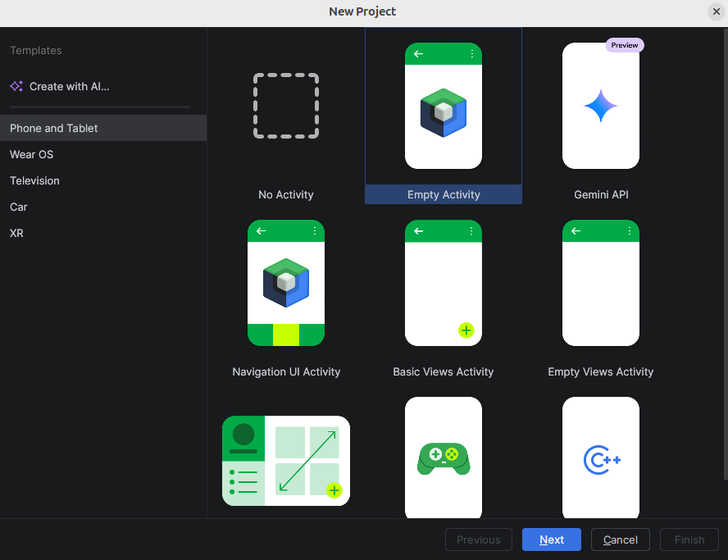Select the C++ native template thumbnail
Screen dimensions: 728x560
(601, 458)
